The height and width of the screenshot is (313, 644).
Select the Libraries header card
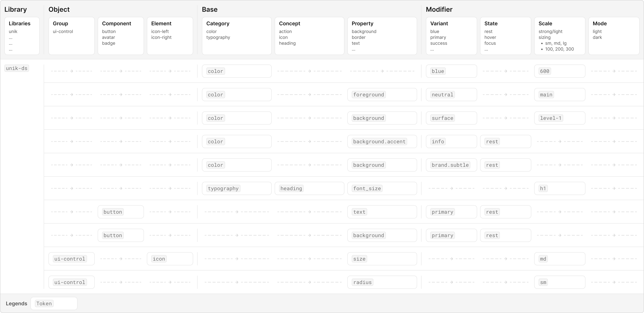pyautogui.click(x=22, y=36)
